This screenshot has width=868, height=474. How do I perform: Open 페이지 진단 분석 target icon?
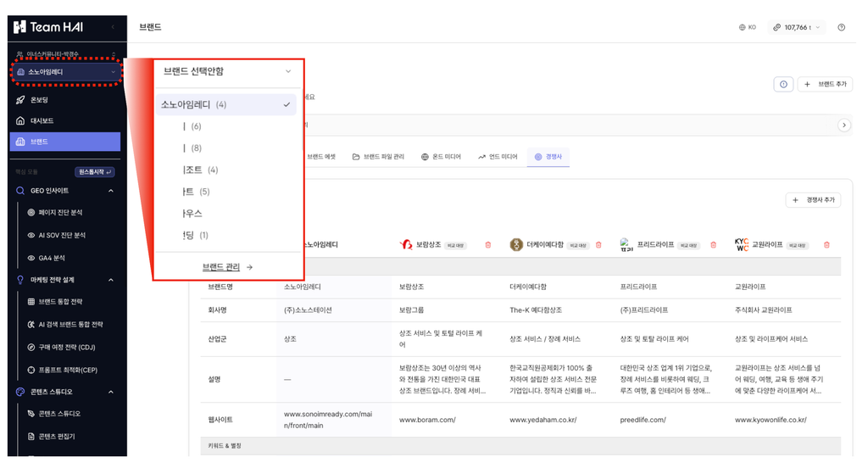(x=31, y=213)
